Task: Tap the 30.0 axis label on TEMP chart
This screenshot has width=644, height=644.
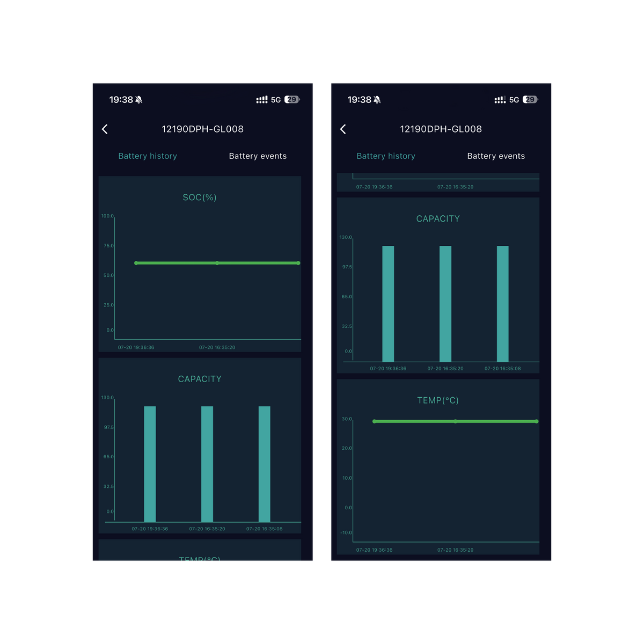Action: tap(347, 419)
